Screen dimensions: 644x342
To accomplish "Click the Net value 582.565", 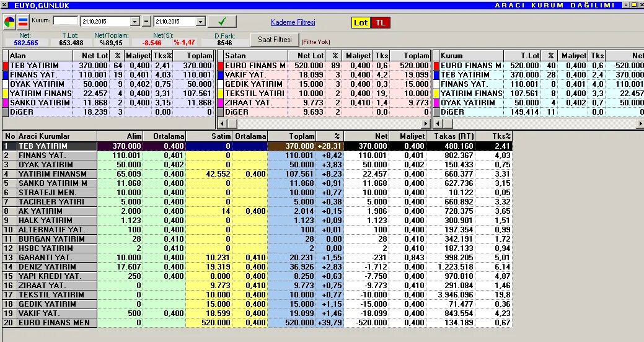I will tap(26, 43).
